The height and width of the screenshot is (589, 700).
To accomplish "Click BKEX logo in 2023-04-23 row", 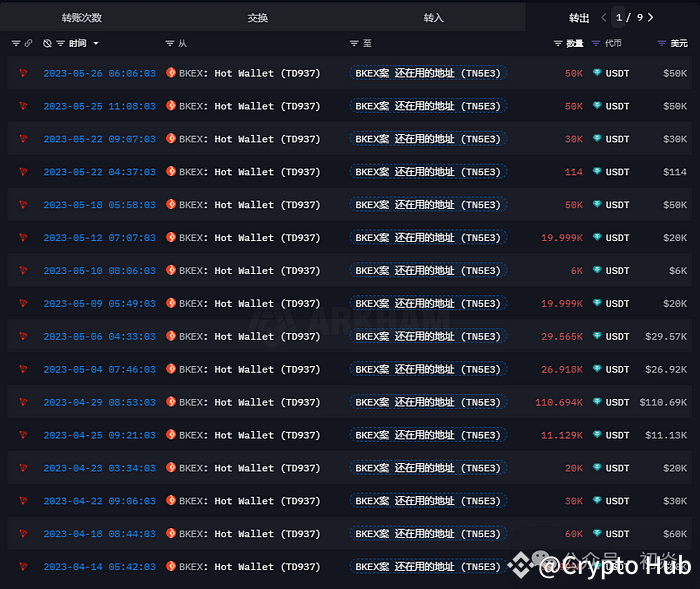I will (x=171, y=468).
